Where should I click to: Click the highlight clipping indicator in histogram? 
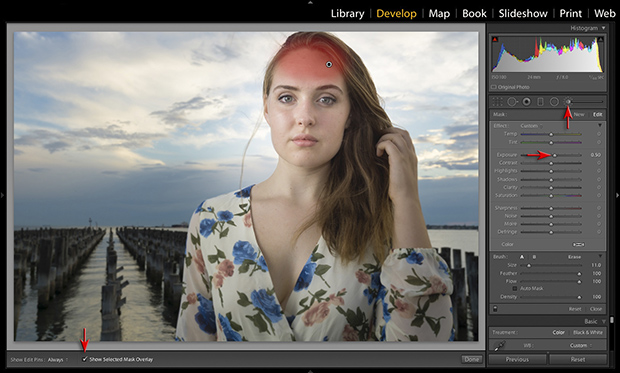tap(600, 40)
